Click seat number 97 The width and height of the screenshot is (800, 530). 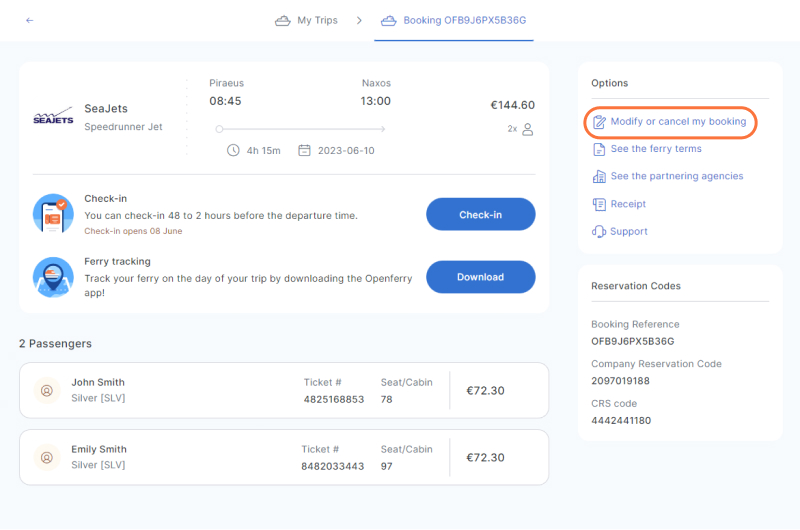(x=386, y=466)
